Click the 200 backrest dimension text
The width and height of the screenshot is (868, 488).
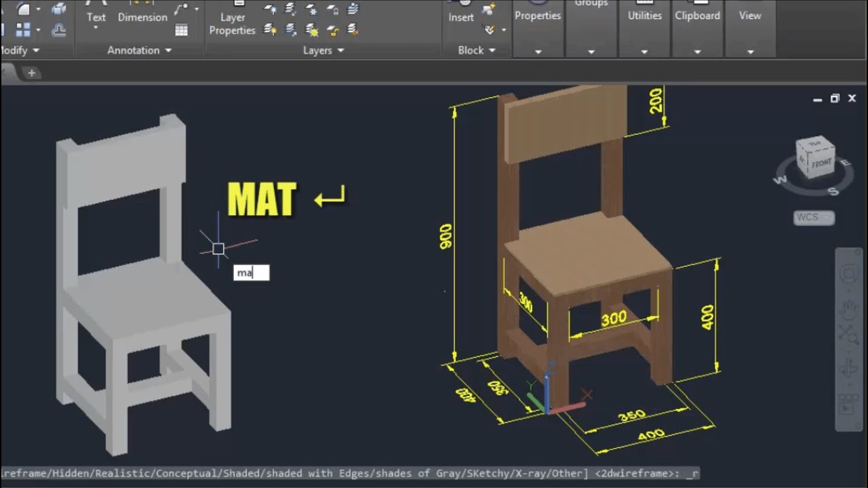656,100
